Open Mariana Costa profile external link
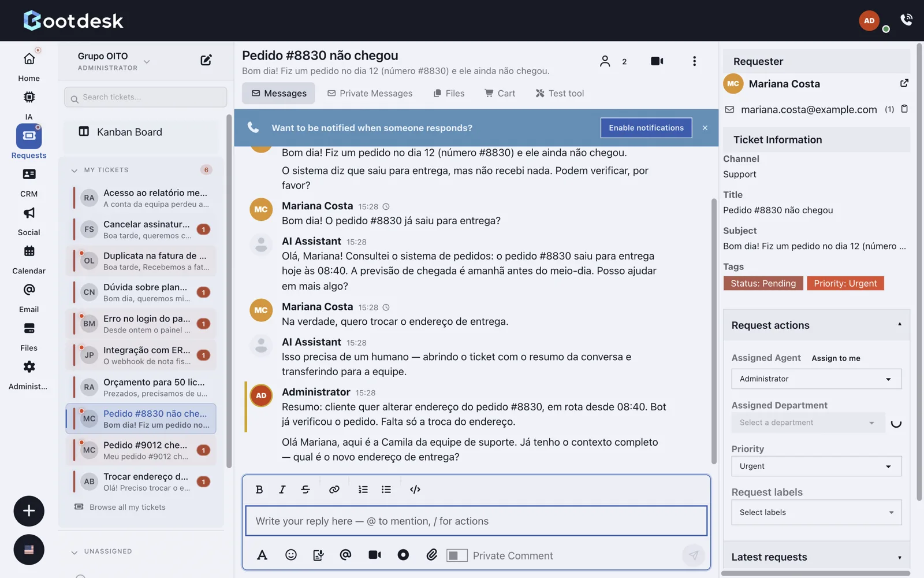Viewport: 924px width, 578px height. click(904, 83)
